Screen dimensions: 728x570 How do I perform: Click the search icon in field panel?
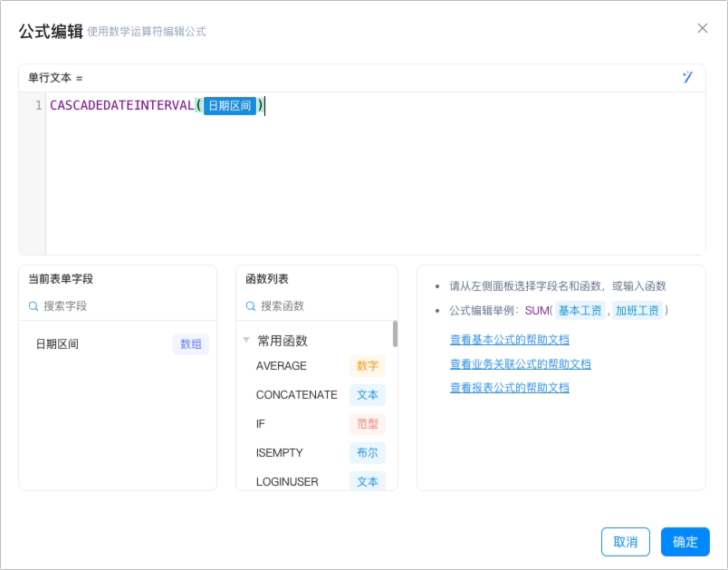(x=34, y=306)
